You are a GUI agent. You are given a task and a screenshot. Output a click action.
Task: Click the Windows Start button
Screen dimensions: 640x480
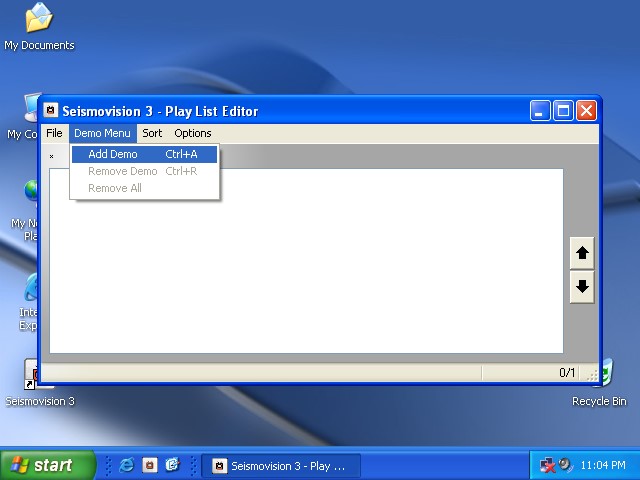coord(47,465)
